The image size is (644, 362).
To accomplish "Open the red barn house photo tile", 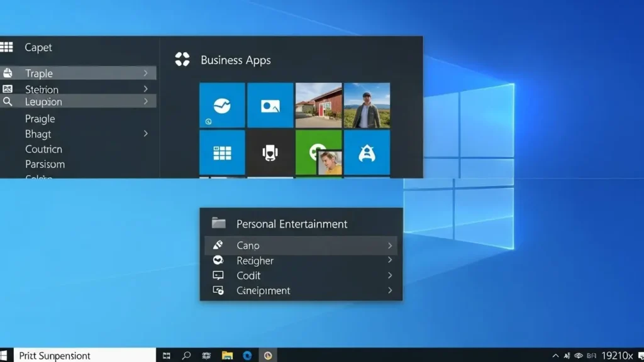I will coord(318,106).
